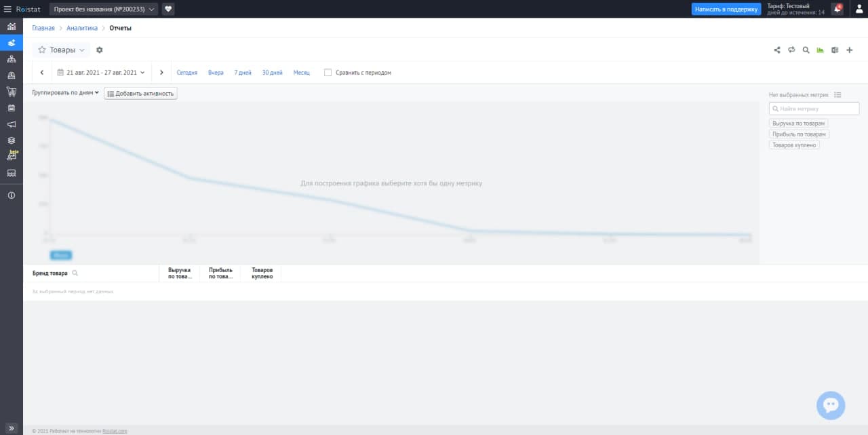Image resolution: width=868 pixels, height=435 pixels.
Task: Click the 'Найти метрику' search field
Action: [x=814, y=109]
